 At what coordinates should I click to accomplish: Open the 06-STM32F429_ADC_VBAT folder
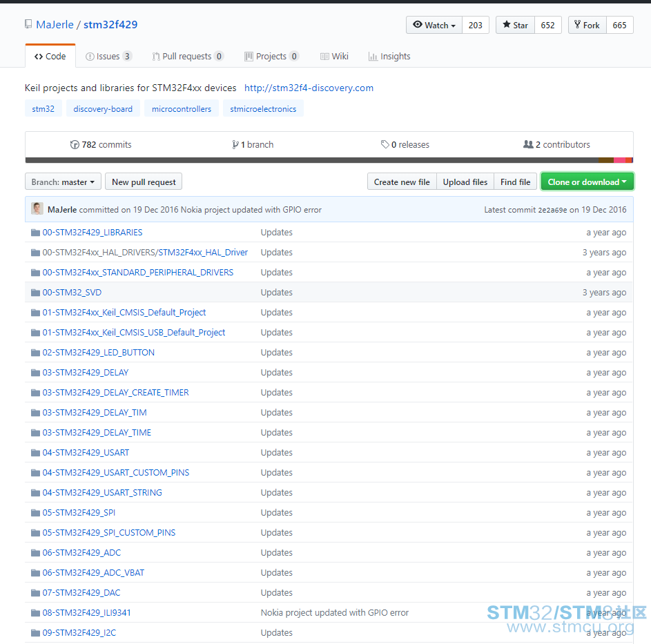(x=93, y=573)
